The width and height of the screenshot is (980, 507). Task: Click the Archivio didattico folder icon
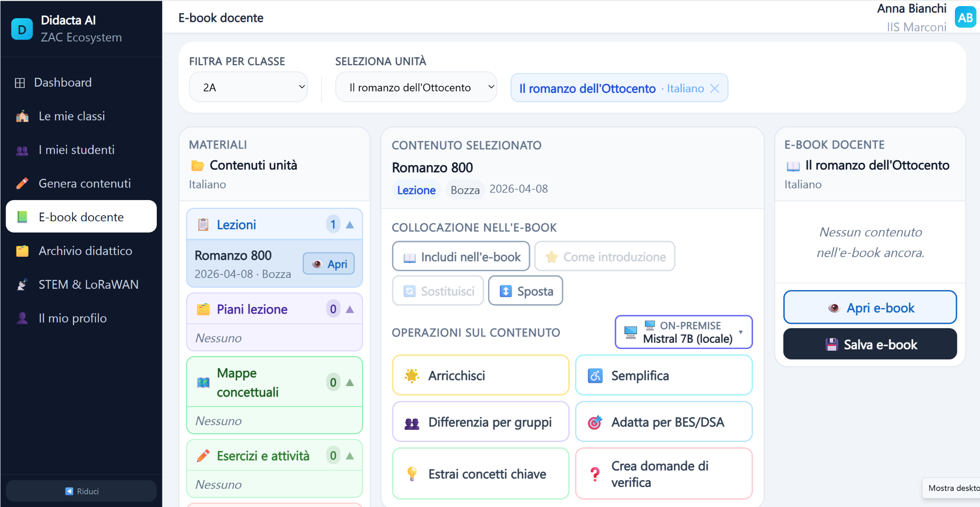point(22,251)
